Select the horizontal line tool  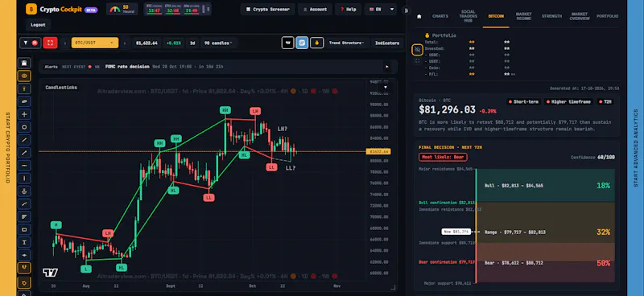(x=24, y=166)
